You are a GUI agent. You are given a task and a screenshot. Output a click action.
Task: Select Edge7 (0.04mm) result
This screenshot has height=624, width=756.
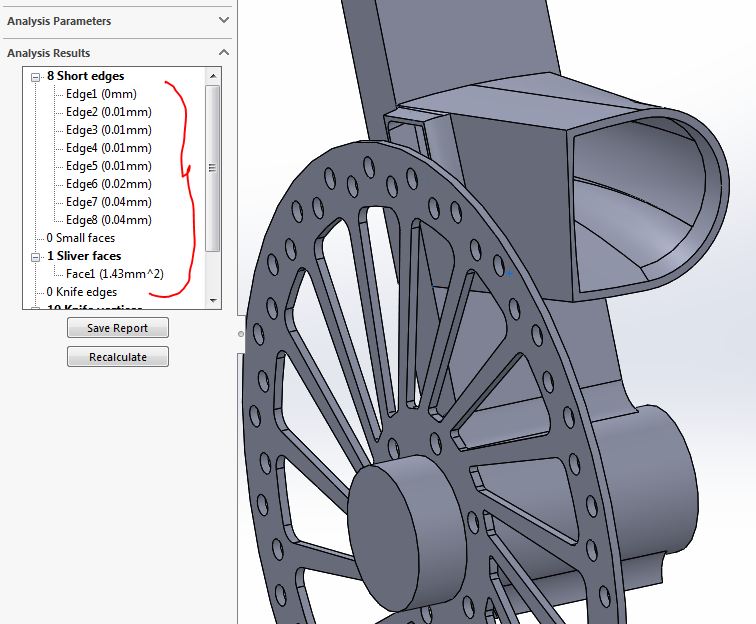tap(108, 202)
